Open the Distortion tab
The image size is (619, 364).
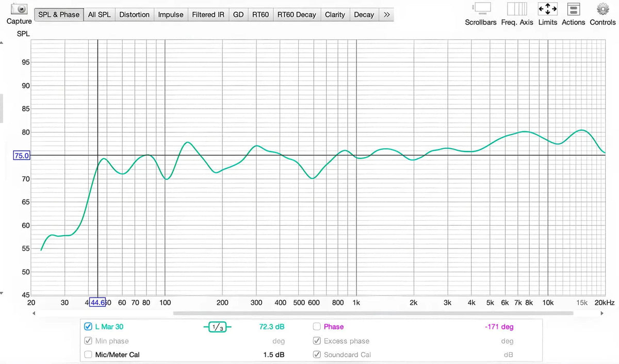(x=134, y=14)
